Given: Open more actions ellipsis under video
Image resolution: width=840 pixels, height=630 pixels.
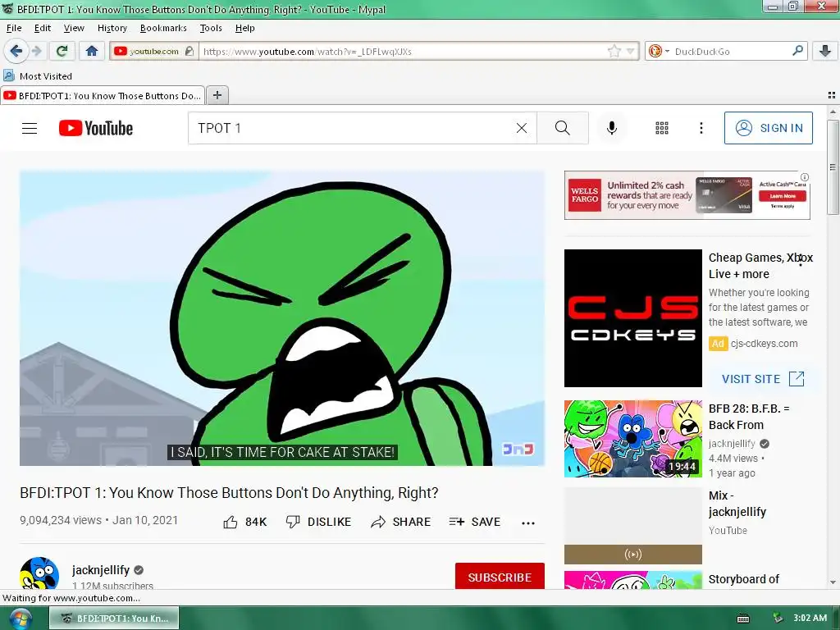Looking at the screenshot, I should pyautogui.click(x=528, y=523).
